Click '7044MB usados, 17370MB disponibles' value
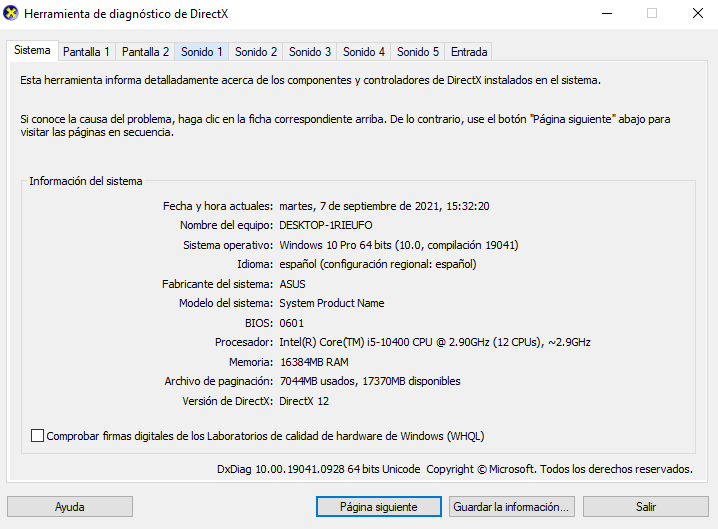The image size is (718, 529). click(370, 381)
